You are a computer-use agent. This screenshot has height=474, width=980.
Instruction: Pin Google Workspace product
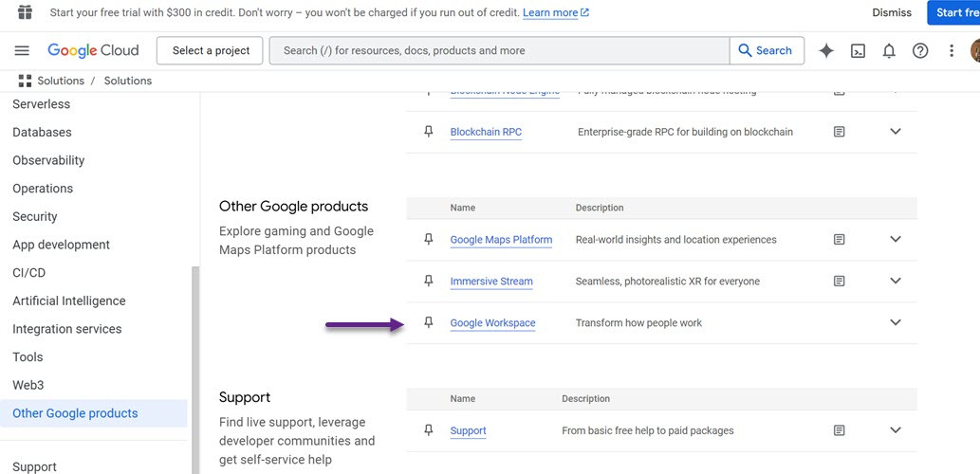(429, 323)
